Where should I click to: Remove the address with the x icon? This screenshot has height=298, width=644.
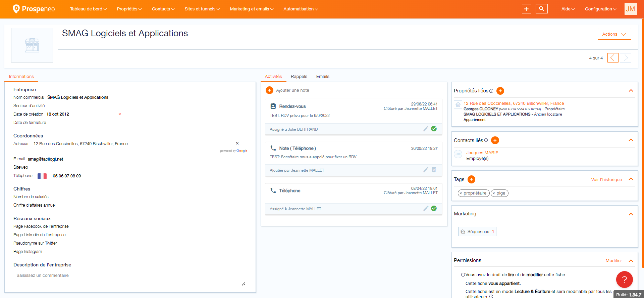[237, 143]
